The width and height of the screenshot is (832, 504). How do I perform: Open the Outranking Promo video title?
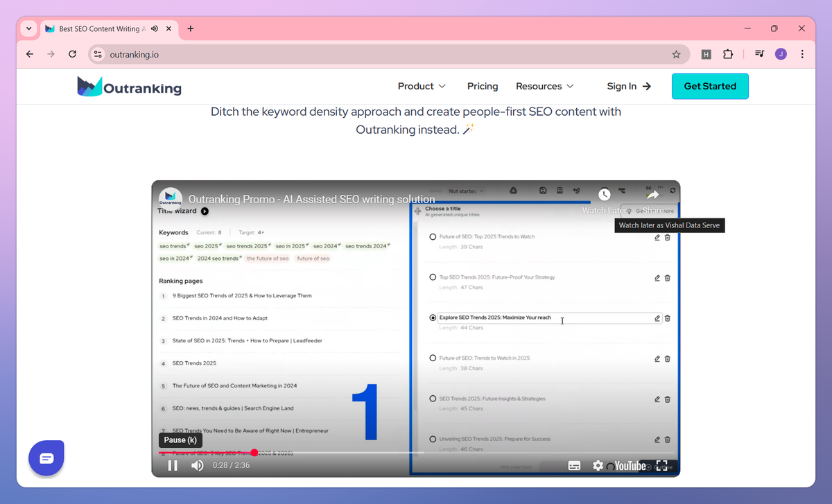tap(311, 199)
